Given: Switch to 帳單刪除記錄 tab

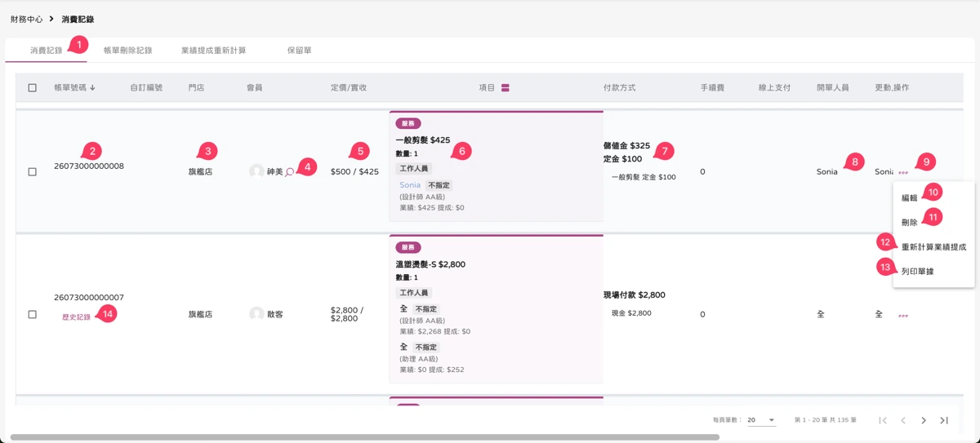Looking at the screenshot, I should 127,51.
